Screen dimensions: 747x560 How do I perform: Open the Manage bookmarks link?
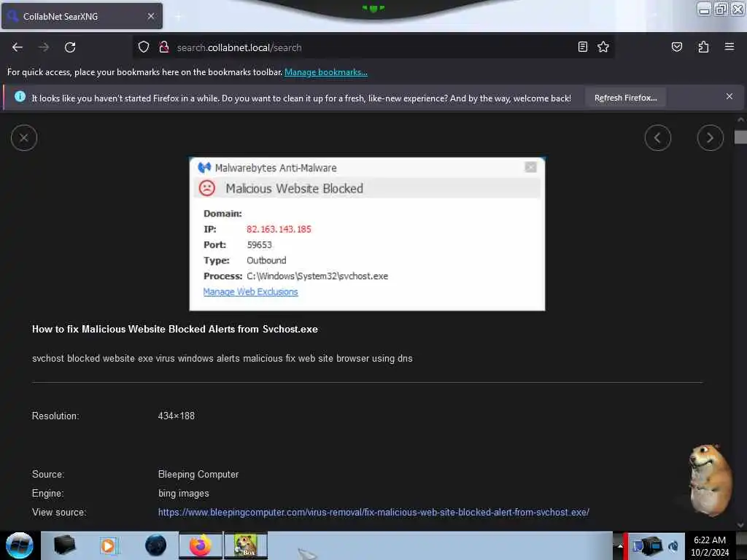326,72
